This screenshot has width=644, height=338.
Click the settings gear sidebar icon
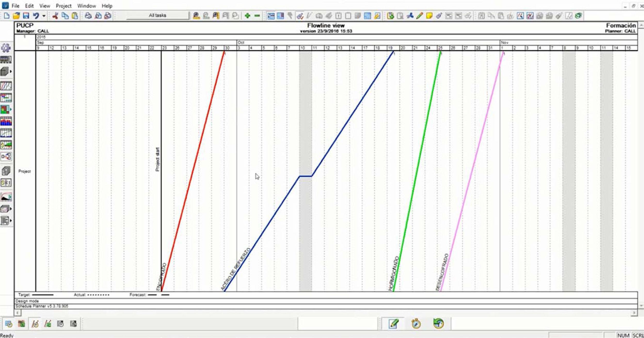pyautogui.click(x=6, y=48)
